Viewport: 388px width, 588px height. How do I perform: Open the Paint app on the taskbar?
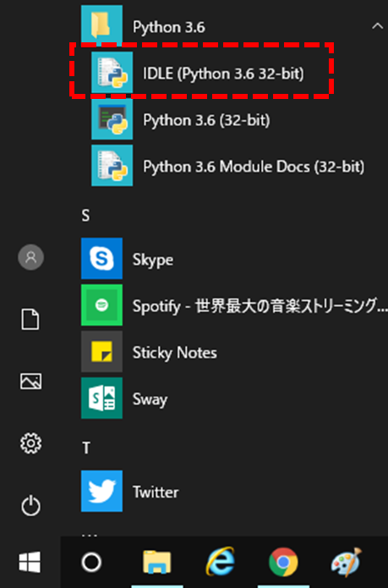pos(347,562)
